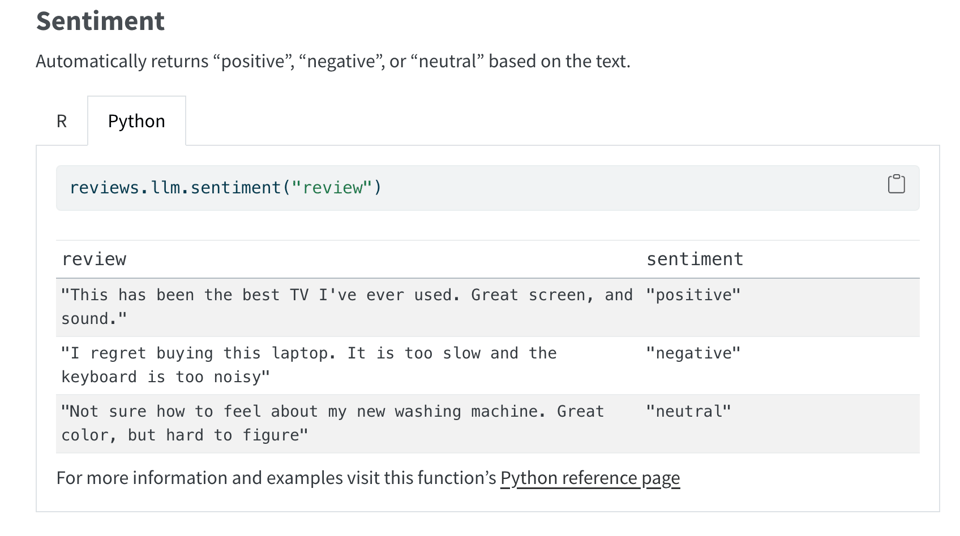
Task: Click the copy-to-clipboard icon in the code block
Action: (x=896, y=183)
